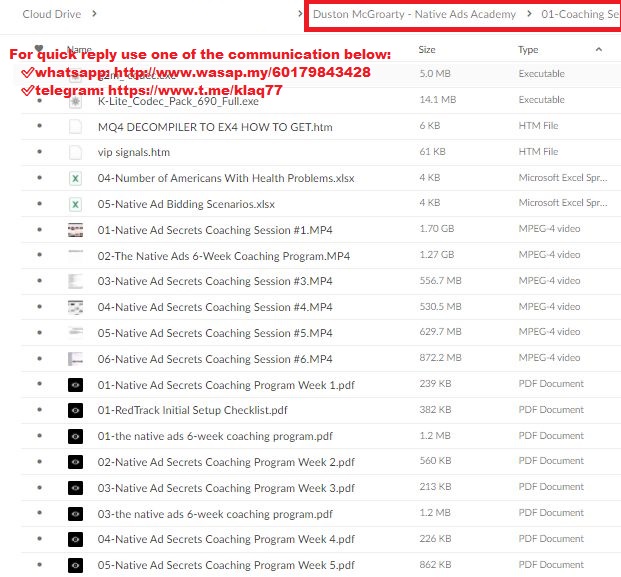The image size is (621, 577).
Task: Click video thumbnail of Coaching Session #6.MP4
Action: point(75,359)
